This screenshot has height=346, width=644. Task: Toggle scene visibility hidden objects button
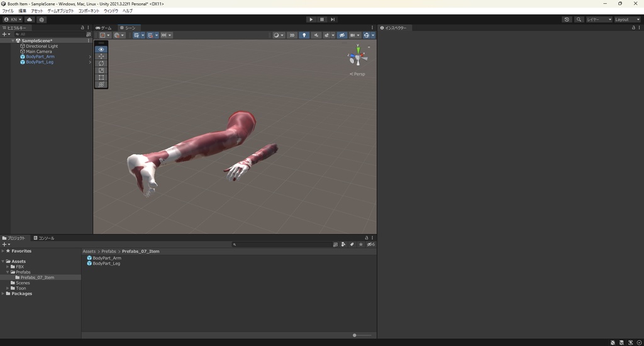pos(341,35)
